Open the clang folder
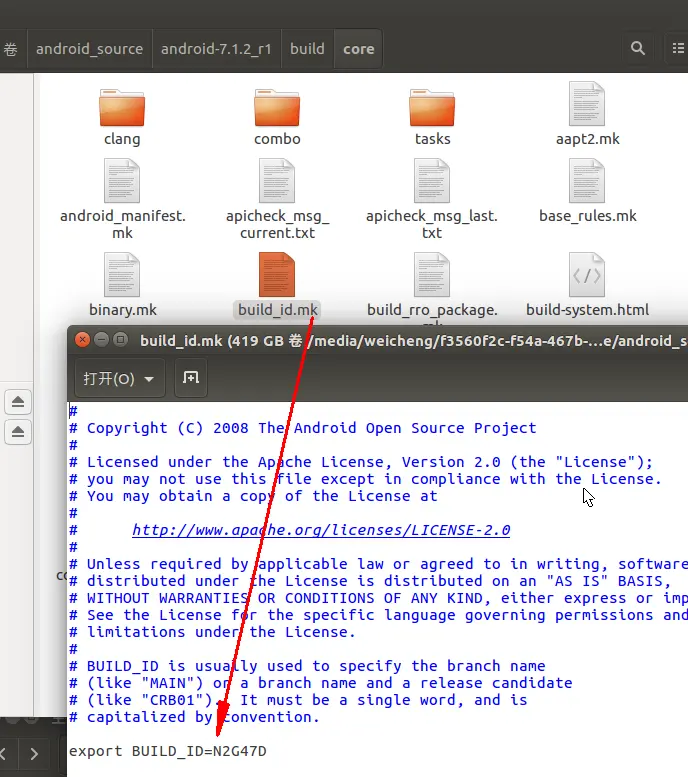 (122, 108)
